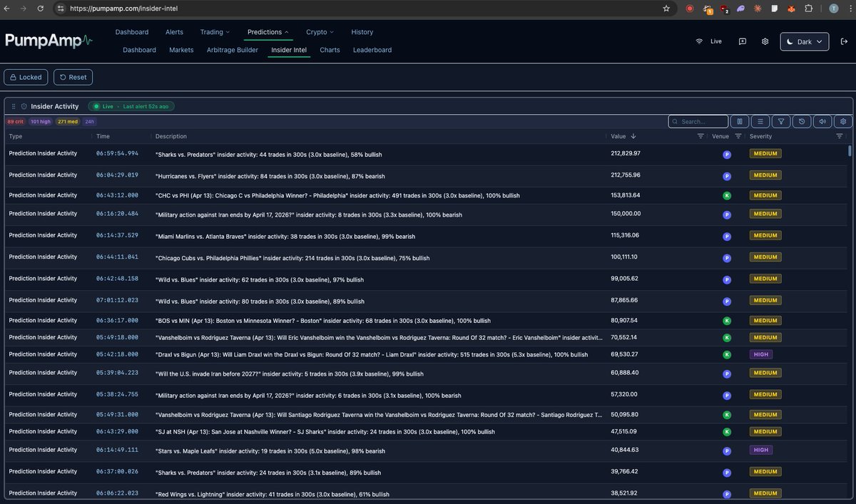
Task: Open the header settings gear
Action: pyautogui.click(x=765, y=41)
